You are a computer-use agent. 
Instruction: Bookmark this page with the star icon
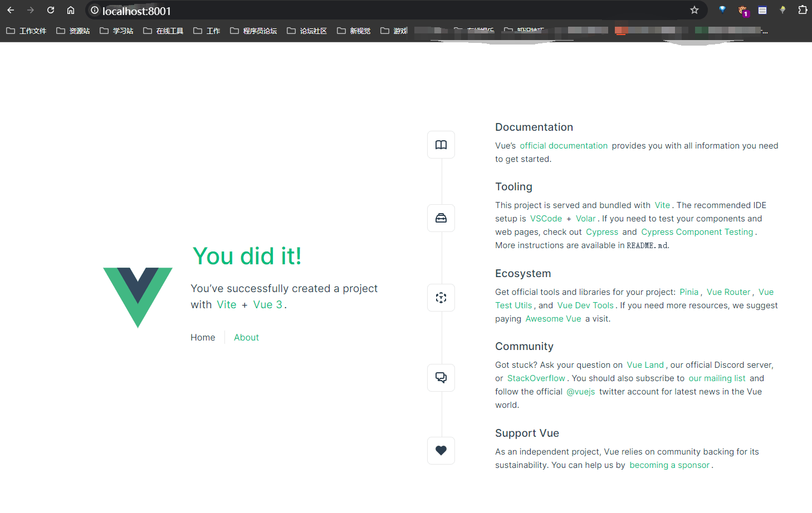(694, 10)
